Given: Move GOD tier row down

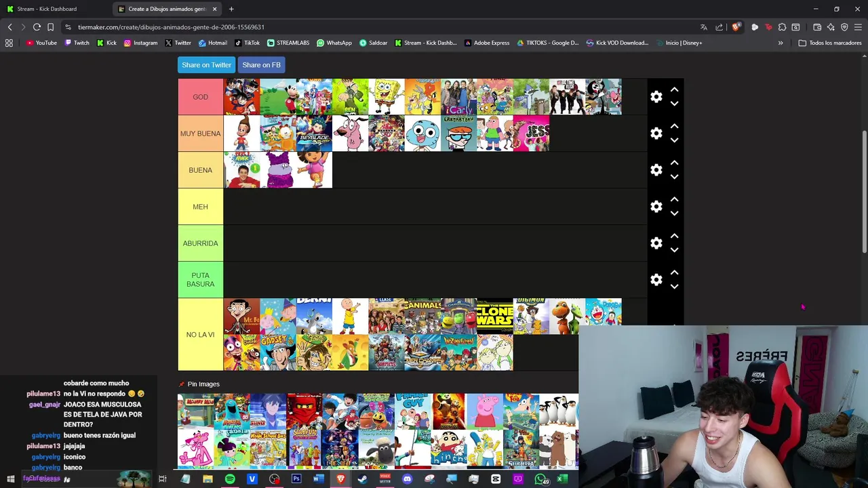Looking at the screenshot, I should 674,104.
